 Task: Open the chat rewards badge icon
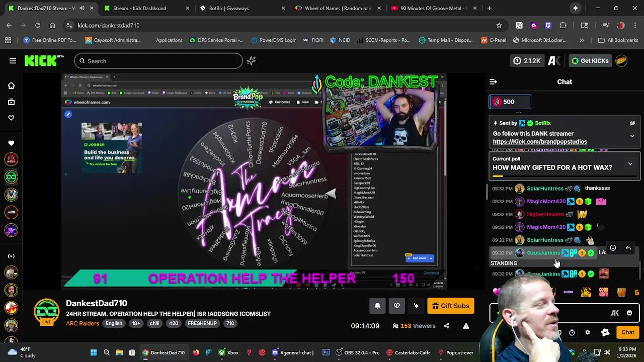605,332
